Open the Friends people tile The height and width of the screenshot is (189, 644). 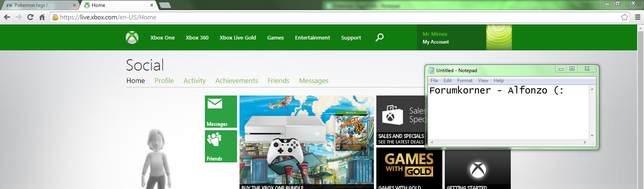(221, 146)
